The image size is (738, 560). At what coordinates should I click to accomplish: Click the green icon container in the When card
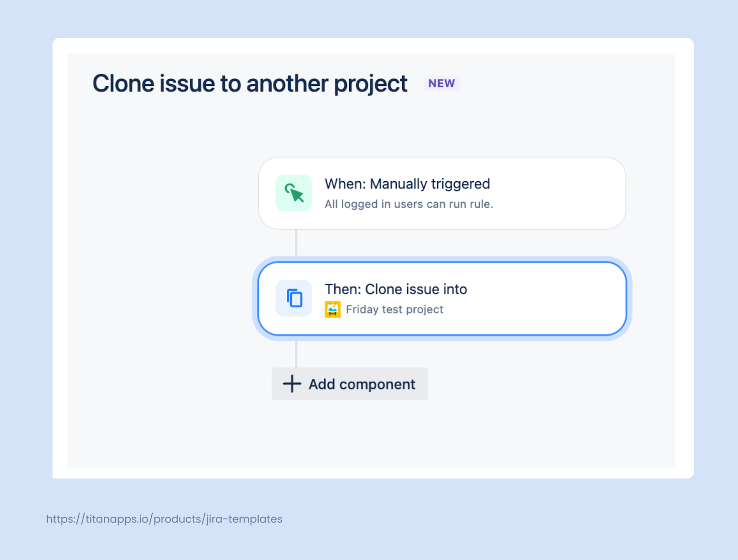tap(293, 193)
